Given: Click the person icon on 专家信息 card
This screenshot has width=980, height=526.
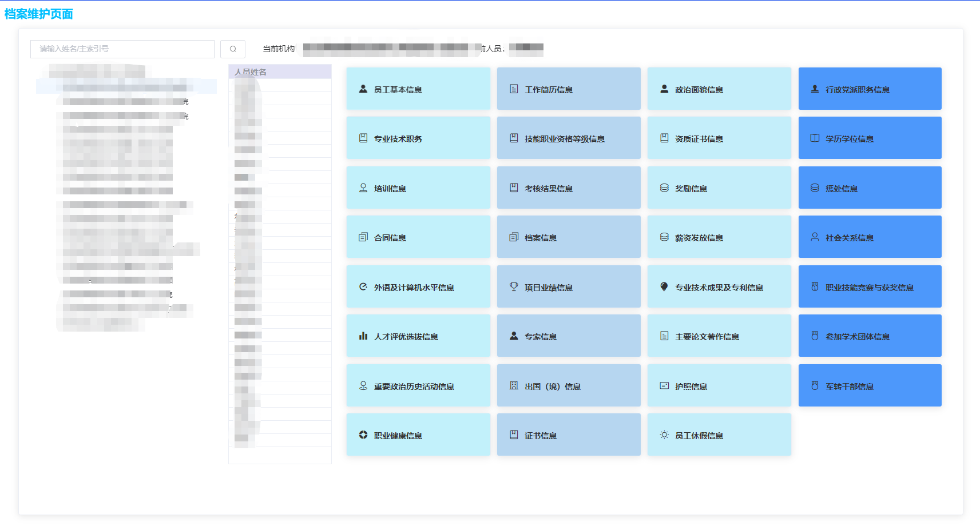Looking at the screenshot, I should click(514, 336).
